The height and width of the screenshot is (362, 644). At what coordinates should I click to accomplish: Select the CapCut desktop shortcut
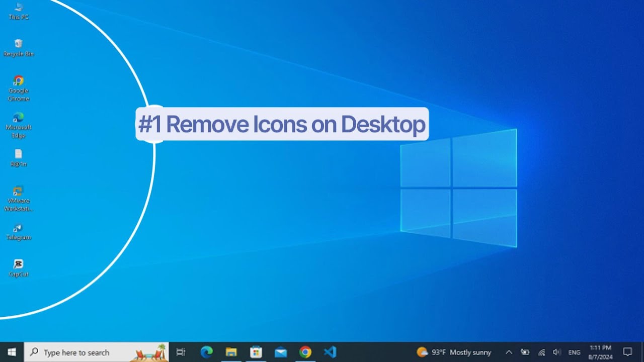pyautogui.click(x=19, y=268)
